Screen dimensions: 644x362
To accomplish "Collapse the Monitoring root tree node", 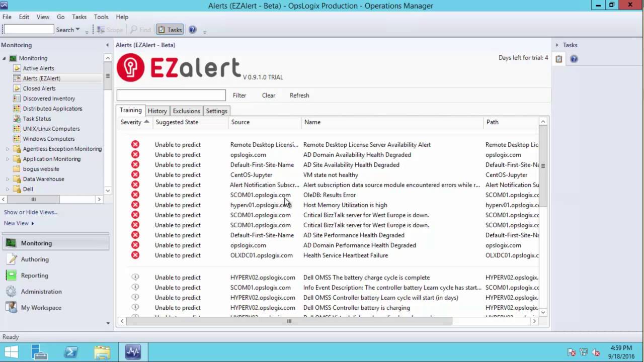I will (4, 58).
